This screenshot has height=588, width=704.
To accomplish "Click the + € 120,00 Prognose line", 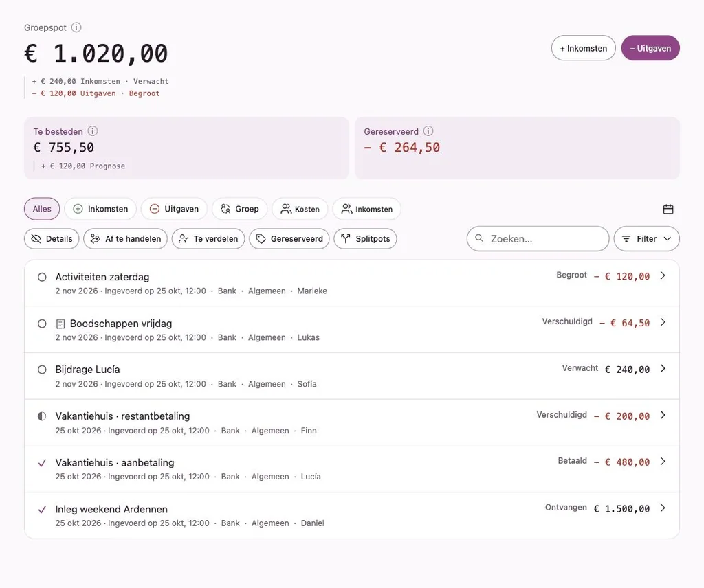I will 83,166.
